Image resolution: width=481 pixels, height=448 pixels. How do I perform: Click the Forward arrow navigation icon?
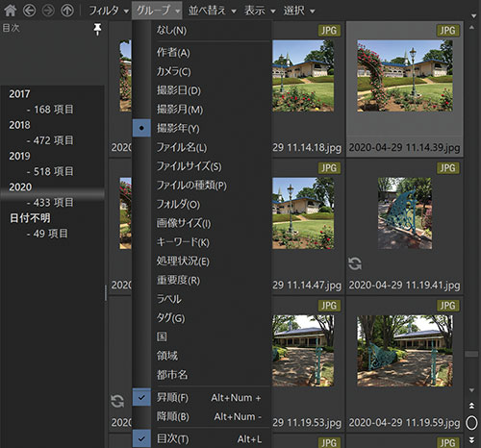pos(48,11)
